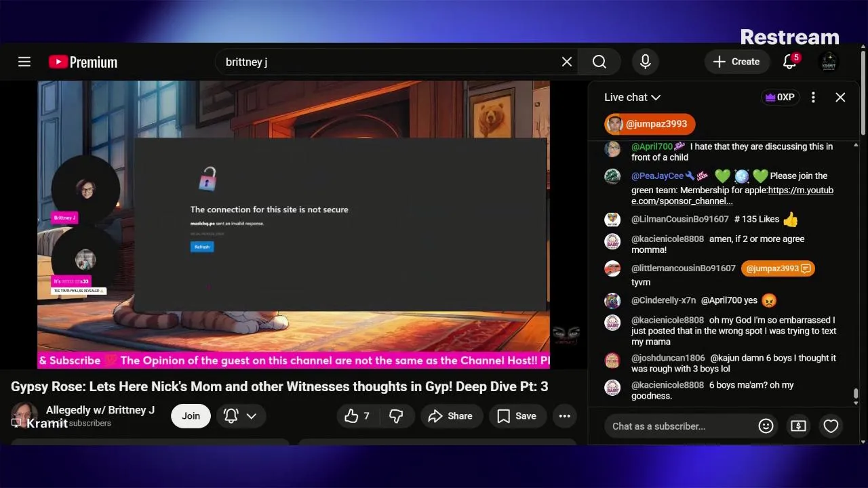Join the channel membership

pos(191,416)
